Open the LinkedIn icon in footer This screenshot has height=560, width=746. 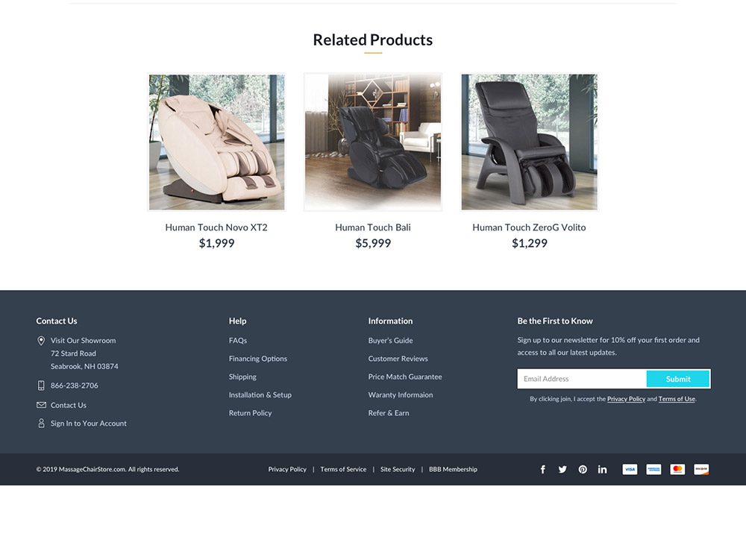602,469
